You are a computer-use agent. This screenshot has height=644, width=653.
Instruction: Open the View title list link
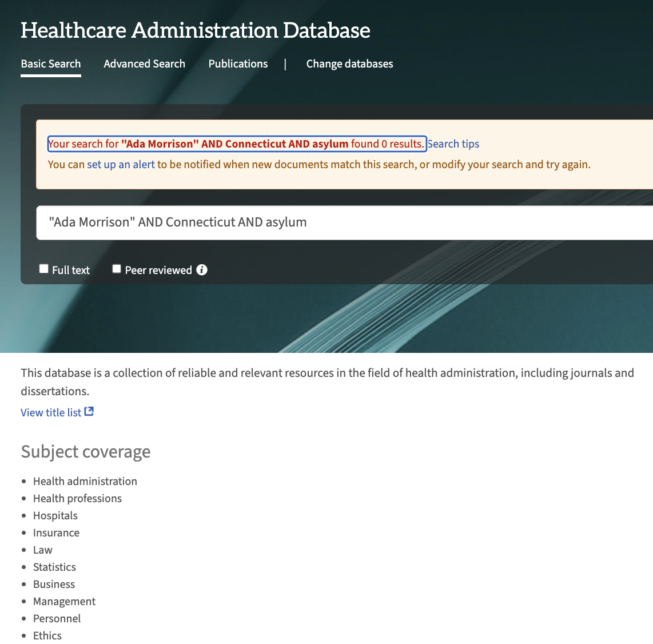[x=51, y=412]
